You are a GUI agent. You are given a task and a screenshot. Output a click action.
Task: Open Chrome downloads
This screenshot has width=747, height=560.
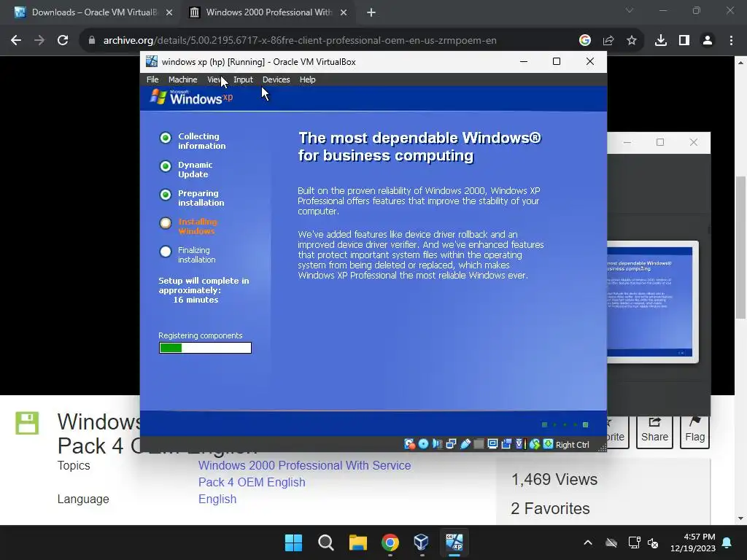point(661,41)
